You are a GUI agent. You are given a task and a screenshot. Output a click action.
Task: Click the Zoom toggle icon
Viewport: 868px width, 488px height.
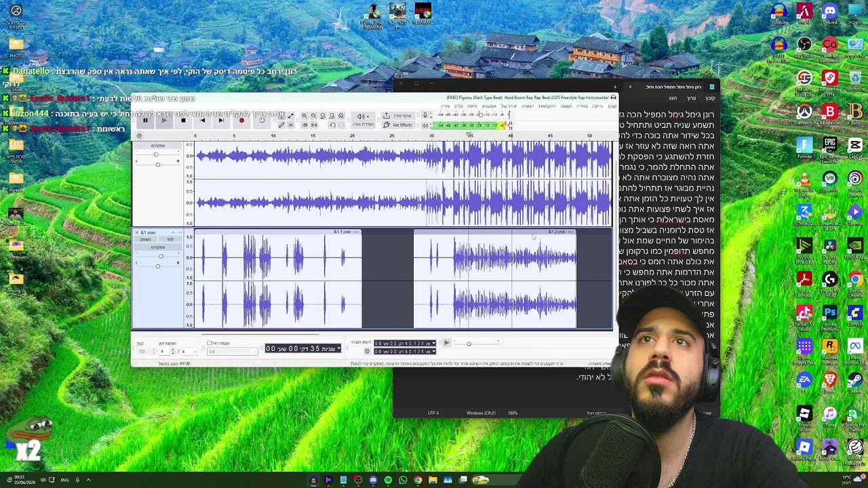click(341, 116)
